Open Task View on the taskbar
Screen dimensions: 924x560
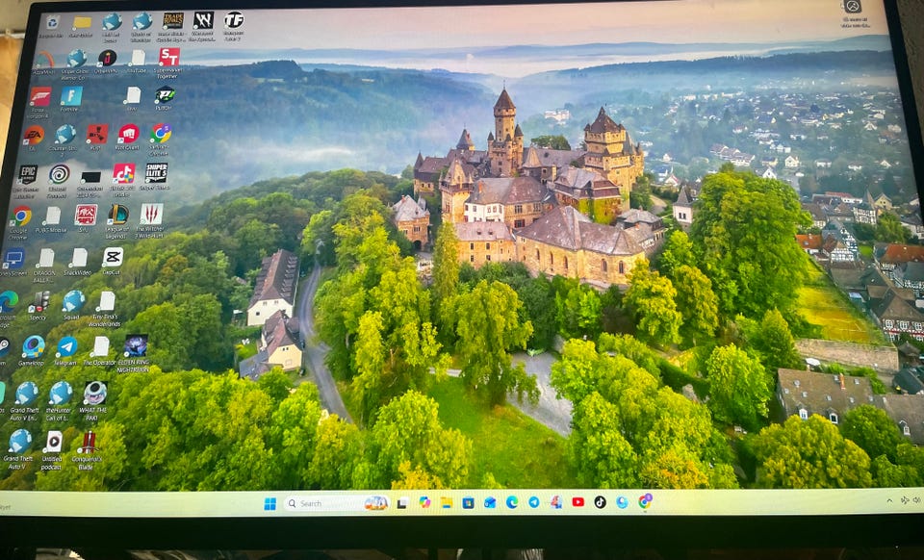pos(403,503)
